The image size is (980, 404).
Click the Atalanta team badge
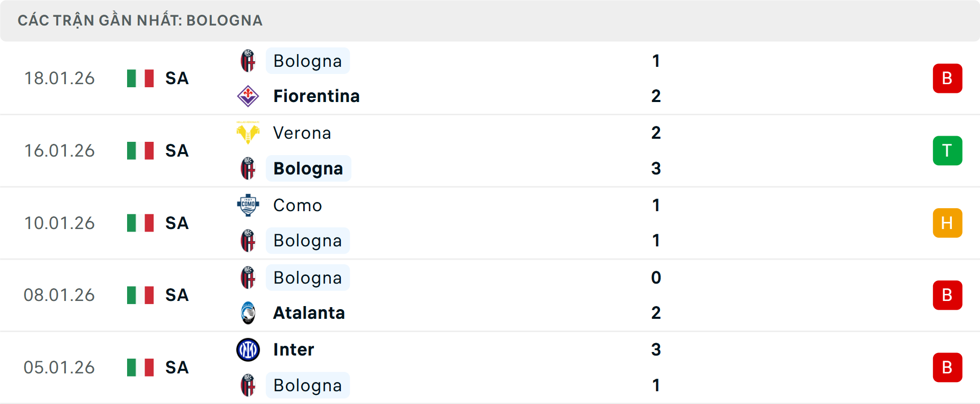pos(248,313)
